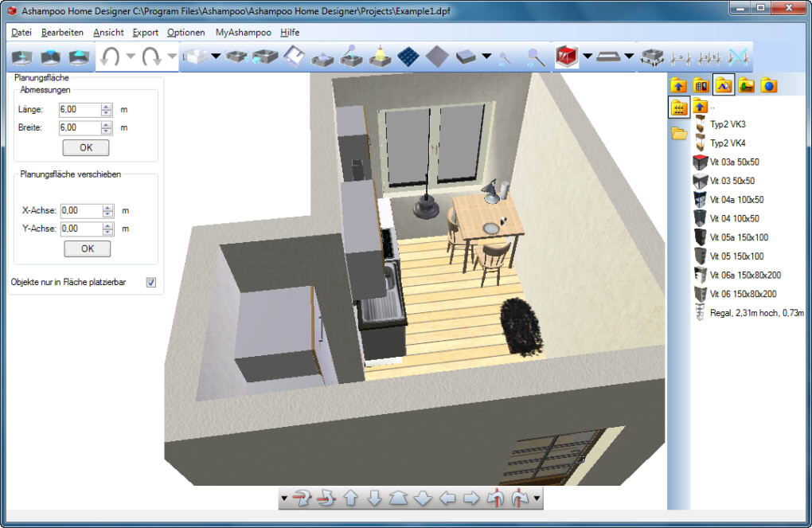This screenshot has width=812, height=528.
Task: Click OK under Planungsfläche verschieben
Action: point(86,248)
